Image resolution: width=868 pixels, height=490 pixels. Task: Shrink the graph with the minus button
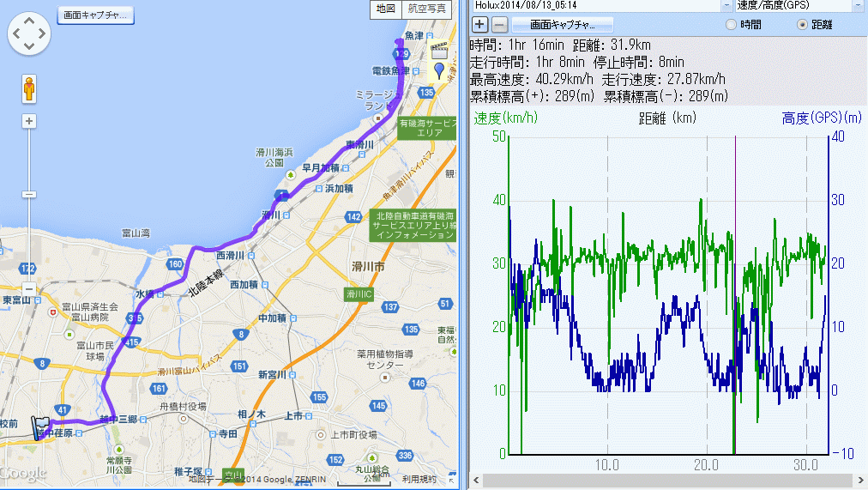tap(499, 24)
